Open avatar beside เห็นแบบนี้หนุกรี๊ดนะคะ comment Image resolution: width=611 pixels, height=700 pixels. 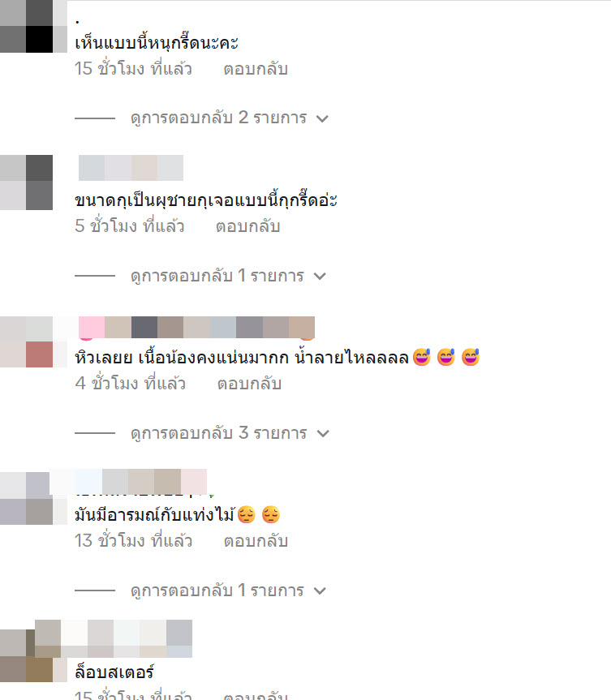click(x=26, y=26)
